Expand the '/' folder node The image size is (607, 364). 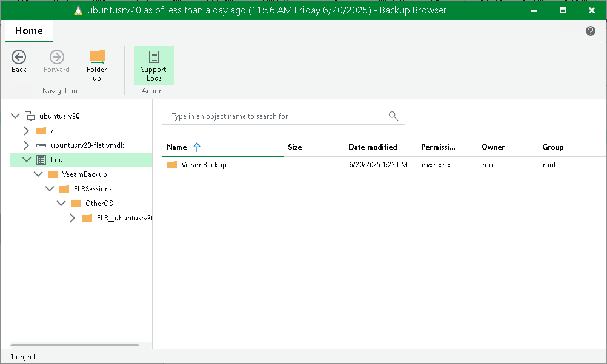(26, 131)
